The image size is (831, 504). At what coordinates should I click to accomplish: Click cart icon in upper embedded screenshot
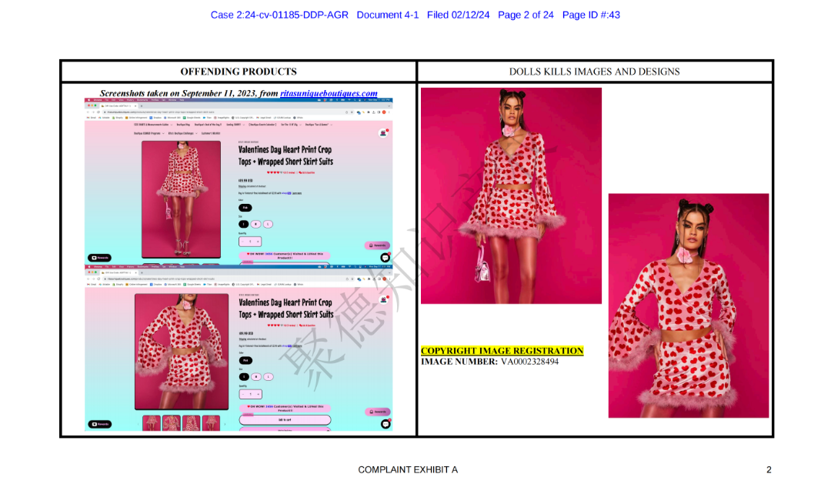click(383, 132)
